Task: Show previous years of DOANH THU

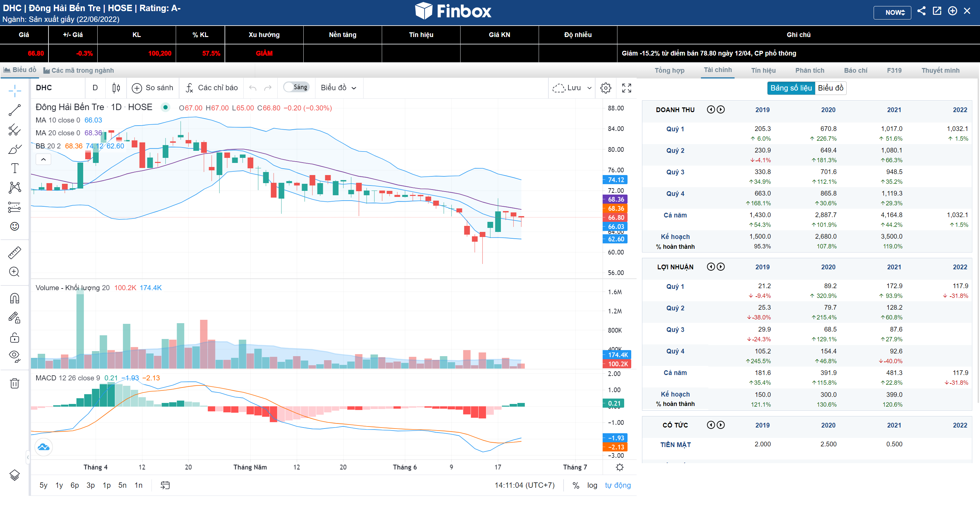Action: pos(711,110)
